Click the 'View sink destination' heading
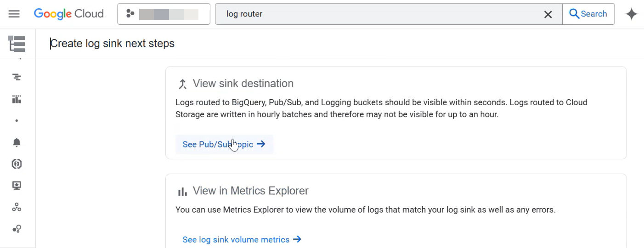644x248 pixels. pos(243,84)
